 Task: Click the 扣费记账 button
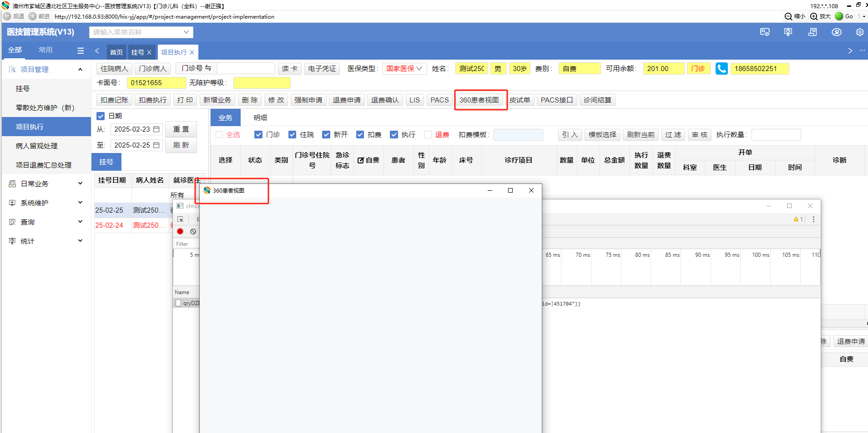115,100
